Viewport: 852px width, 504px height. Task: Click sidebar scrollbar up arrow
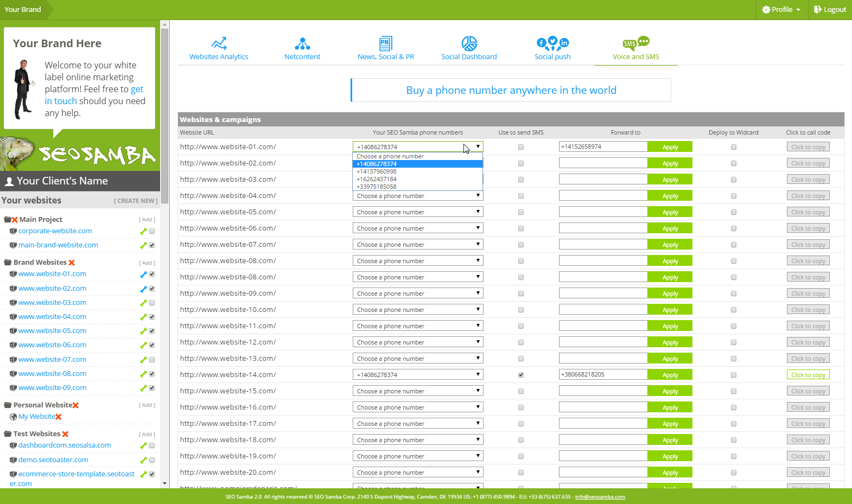pos(164,24)
